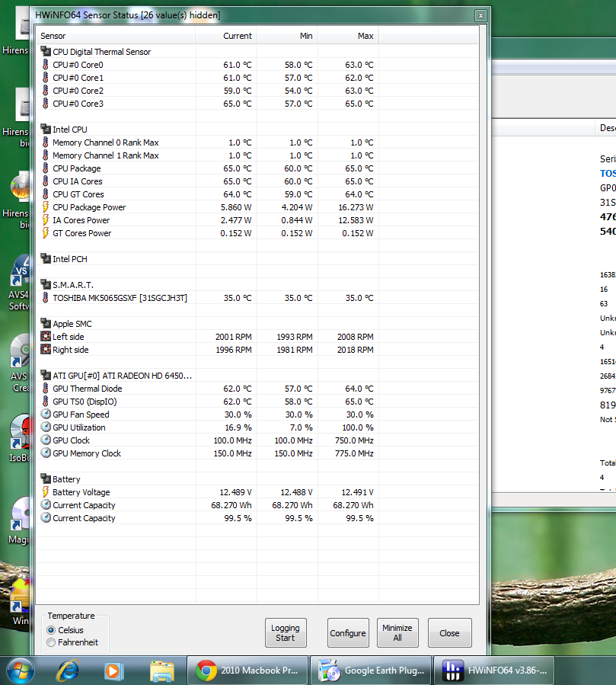Click the IsoBuster desktop shortcut icon
The height and width of the screenshot is (685, 616).
[20, 431]
